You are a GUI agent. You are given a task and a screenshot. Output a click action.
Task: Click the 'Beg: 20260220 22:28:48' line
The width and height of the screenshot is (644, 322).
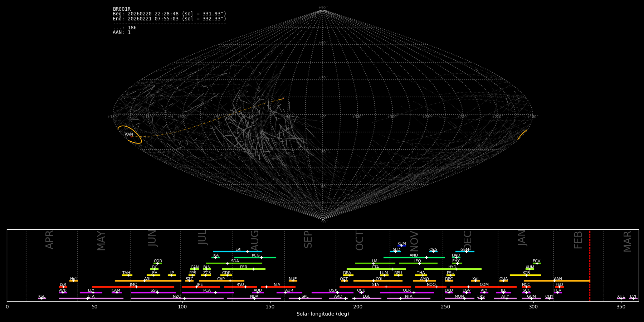click(170, 14)
